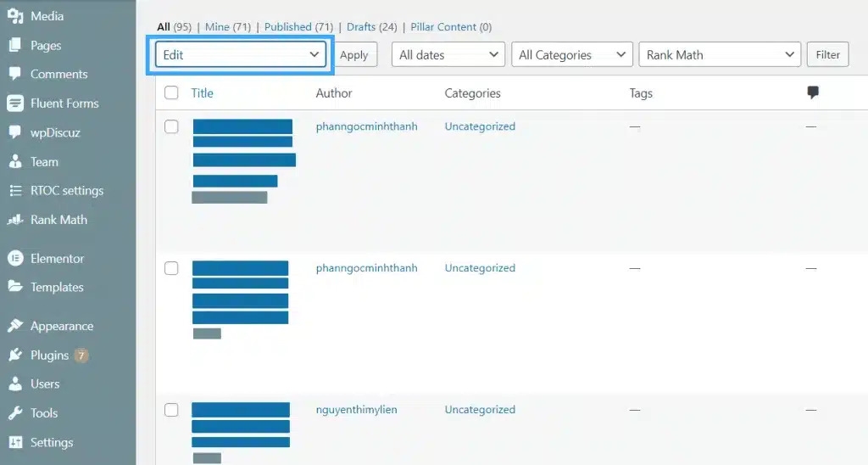Switch to the Published (71) view
Viewport: 868px width, 465px height.
pos(298,26)
